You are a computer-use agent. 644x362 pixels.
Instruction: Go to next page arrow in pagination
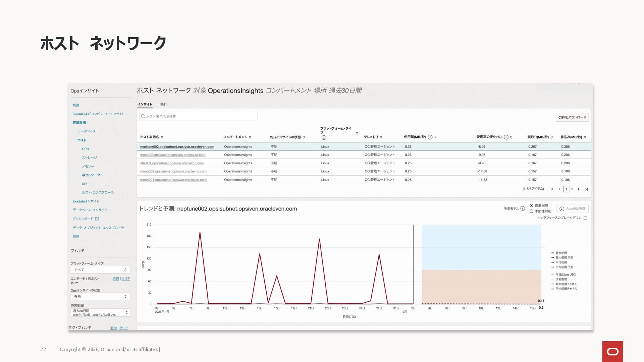[579, 189]
